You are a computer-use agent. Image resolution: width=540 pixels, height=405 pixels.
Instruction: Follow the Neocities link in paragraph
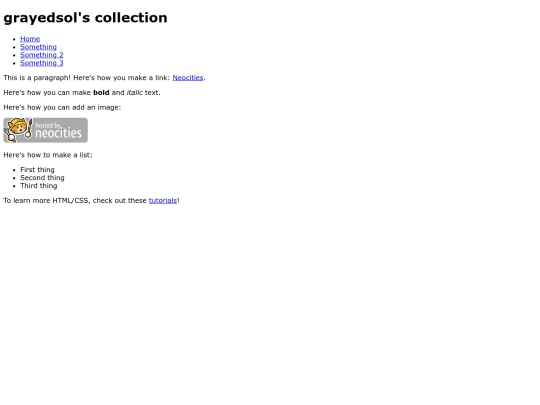pyautogui.click(x=188, y=78)
